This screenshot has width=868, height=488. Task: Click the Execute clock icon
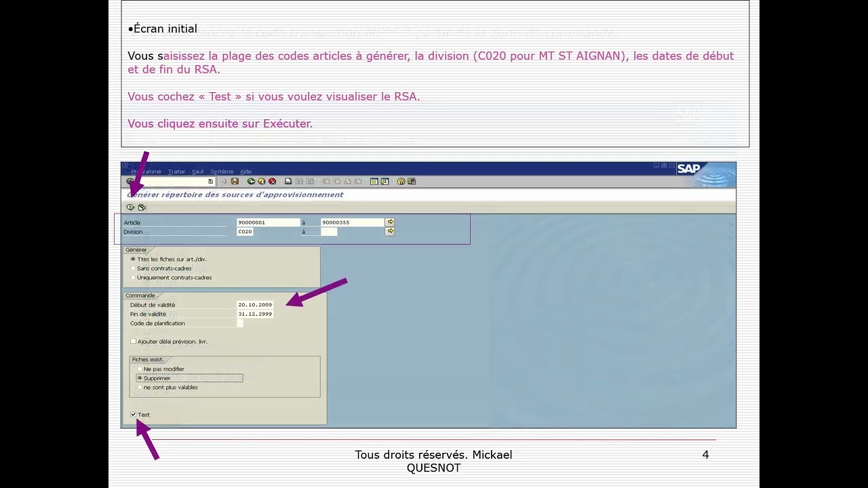click(130, 207)
